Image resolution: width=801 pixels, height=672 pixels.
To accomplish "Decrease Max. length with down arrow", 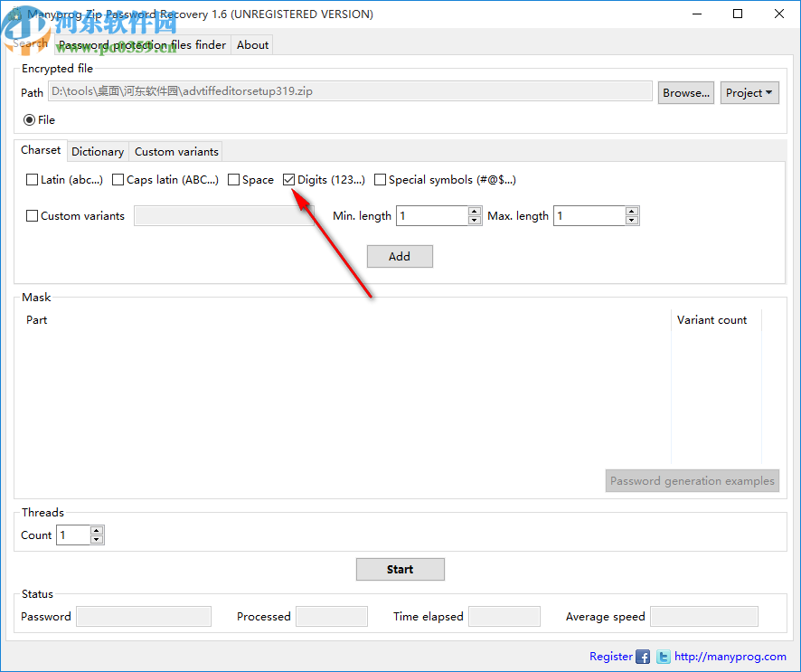I will [631, 220].
